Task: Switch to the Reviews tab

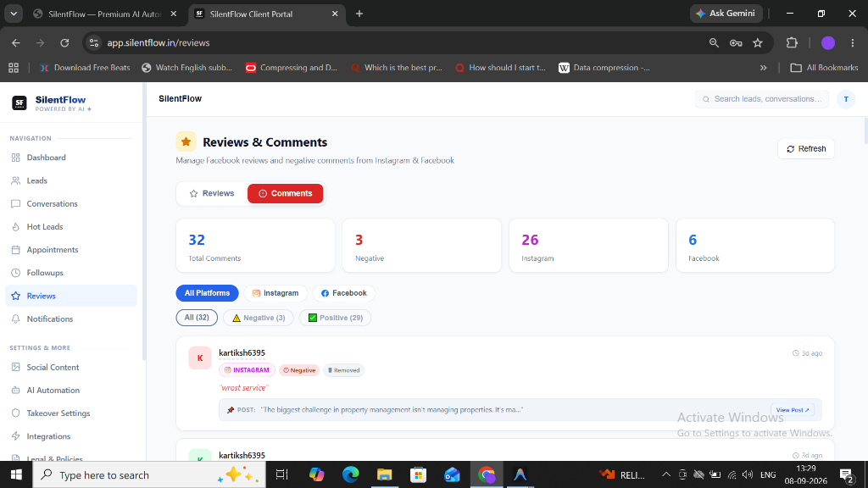Action: tap(211, 194)
